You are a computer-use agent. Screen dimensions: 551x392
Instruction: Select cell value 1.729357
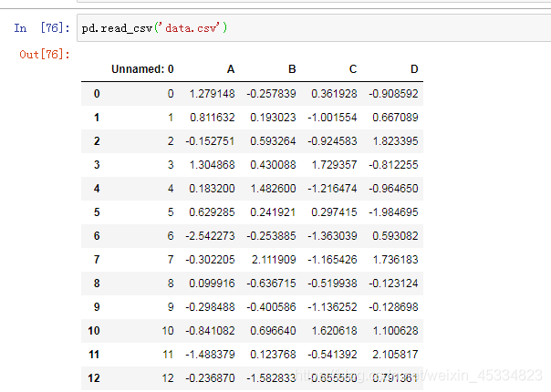(x=334, y=165)
